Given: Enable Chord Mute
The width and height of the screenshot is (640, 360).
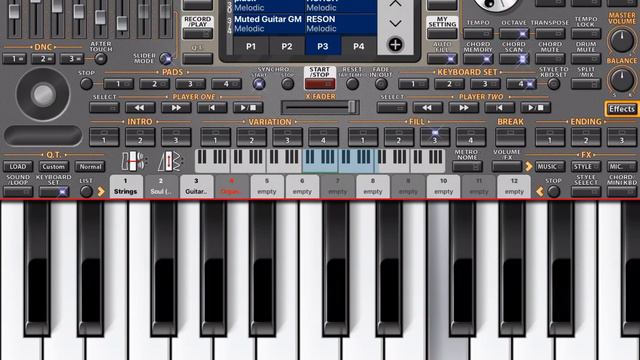Looking at the screenshot, I should [550, 59].
